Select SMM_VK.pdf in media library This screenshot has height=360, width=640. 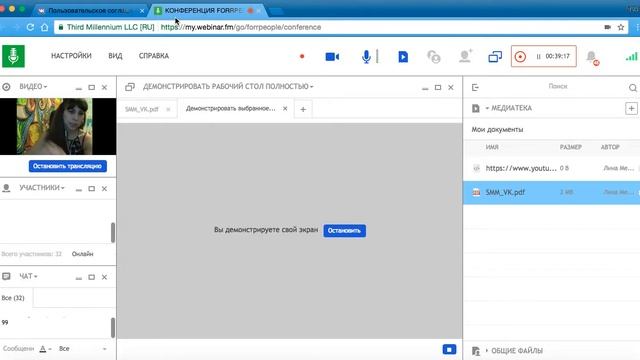pyautogui.click(x=552, y=192)
